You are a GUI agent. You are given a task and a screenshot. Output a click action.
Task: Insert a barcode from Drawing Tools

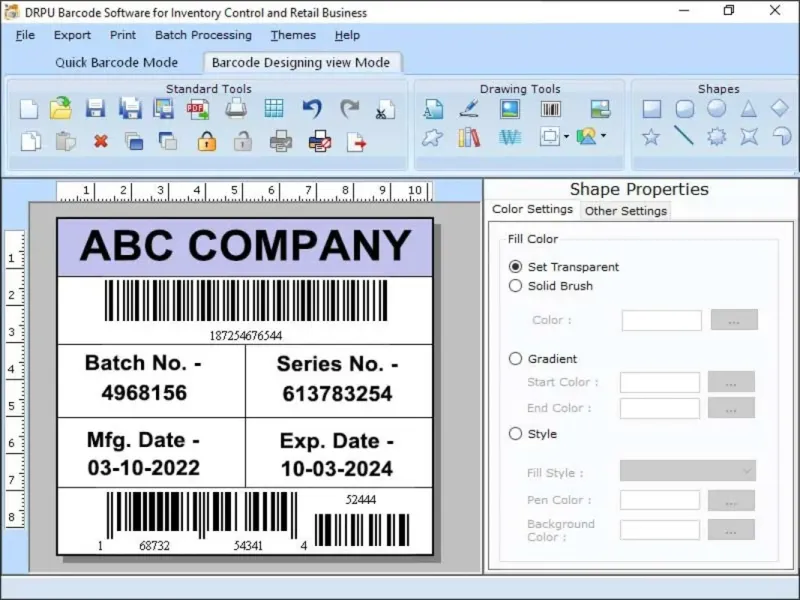pyautogui.click(x=551, y=109)
